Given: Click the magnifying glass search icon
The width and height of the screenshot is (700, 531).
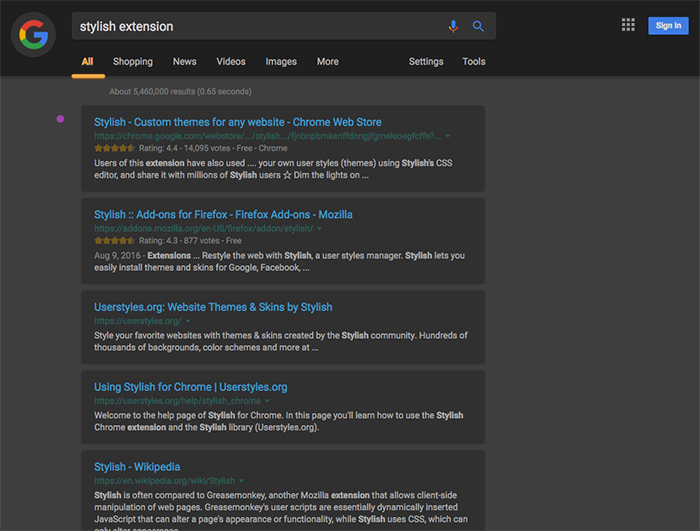Looking at the screenshot, I should 478,26.
